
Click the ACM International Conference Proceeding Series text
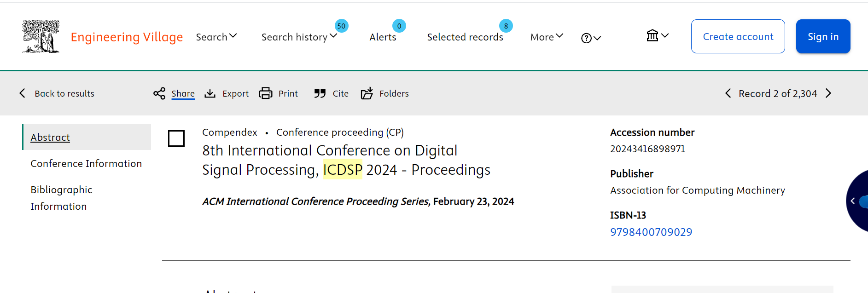[x=316, y=201]
